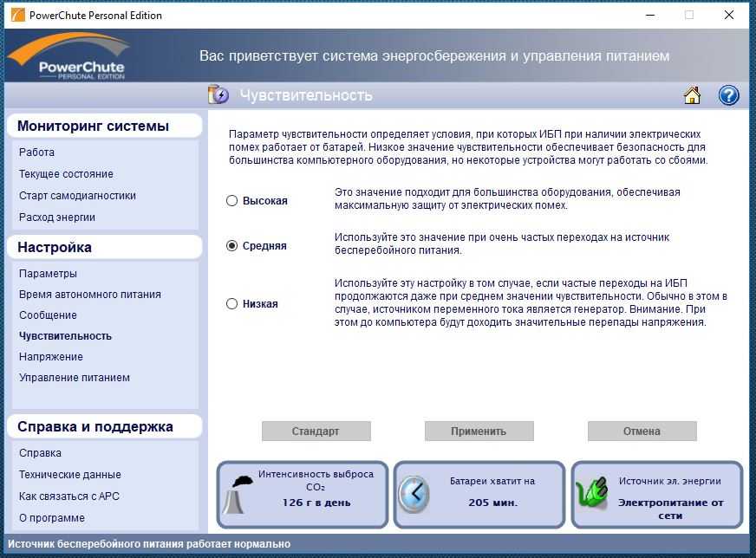Select the Средняя sensitivity option
Screen dimensions: 756x558
pos(231,246)
